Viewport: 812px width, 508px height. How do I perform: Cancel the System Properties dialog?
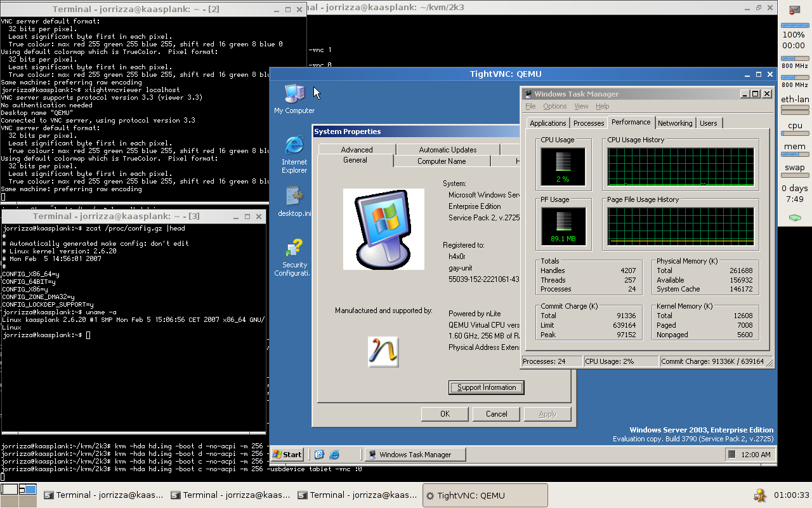point(497,414)
